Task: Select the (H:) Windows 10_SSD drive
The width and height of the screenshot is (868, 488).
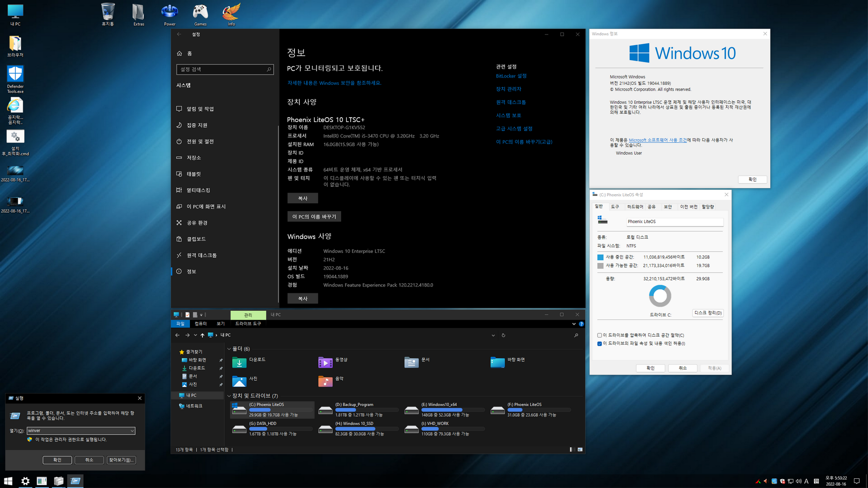Action: [357, 428]
